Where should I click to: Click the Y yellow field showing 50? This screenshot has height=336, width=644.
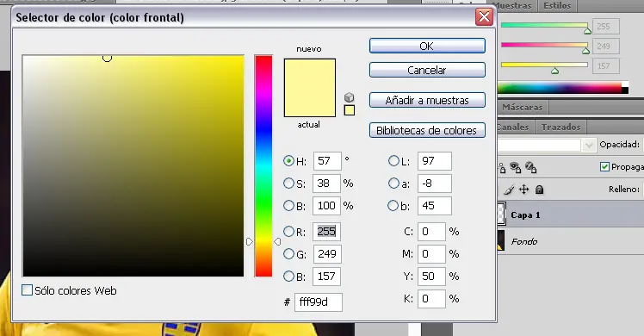click(x=431, y=276)
